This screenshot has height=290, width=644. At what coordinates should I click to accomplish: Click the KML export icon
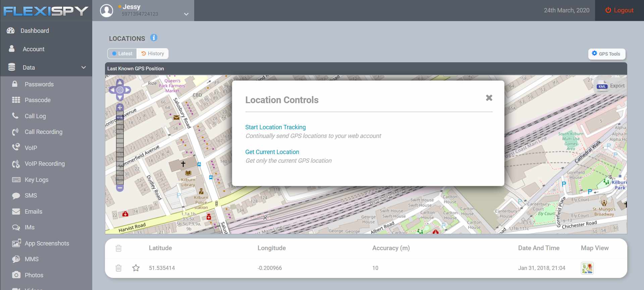click(x=602, y=86)
